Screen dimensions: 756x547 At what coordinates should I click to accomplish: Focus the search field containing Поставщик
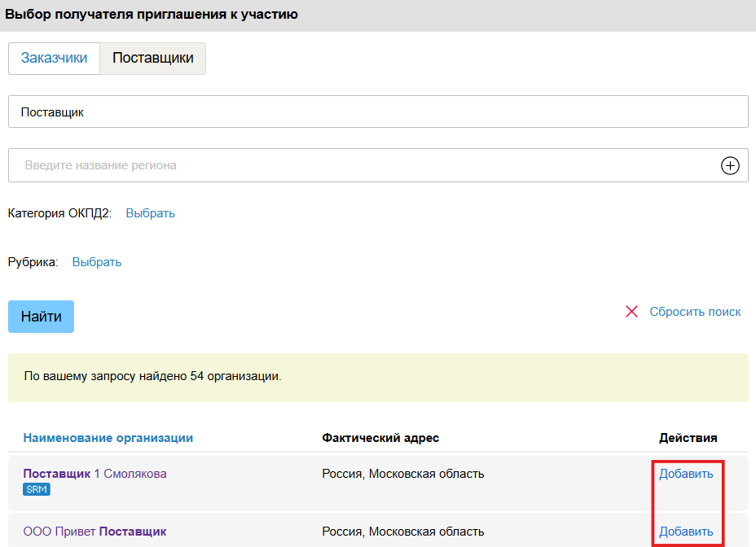click(378, 112)
